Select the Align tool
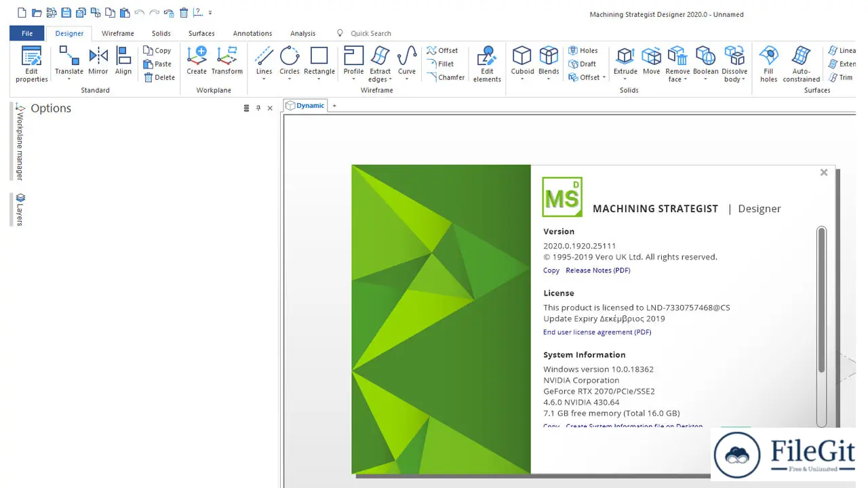868x488 pixels. tap(123, 60)
